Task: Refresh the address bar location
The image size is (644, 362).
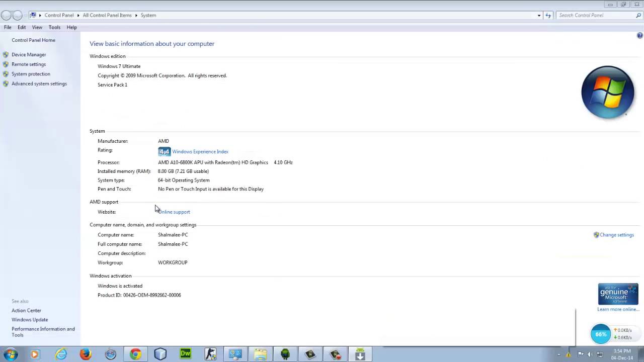Action: pos(548,15)
